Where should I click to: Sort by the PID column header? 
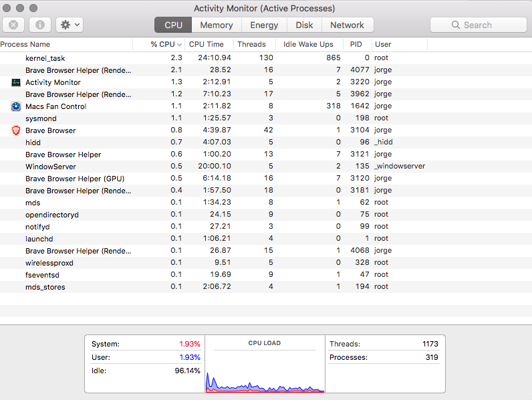click(358, 45)
